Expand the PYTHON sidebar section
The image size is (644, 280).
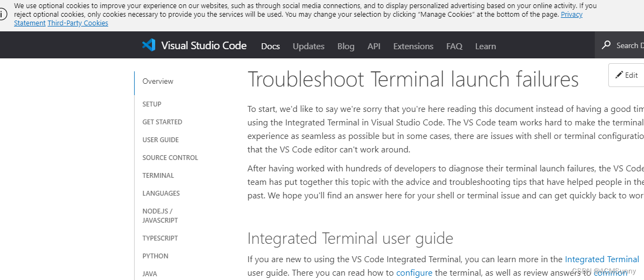155,256
